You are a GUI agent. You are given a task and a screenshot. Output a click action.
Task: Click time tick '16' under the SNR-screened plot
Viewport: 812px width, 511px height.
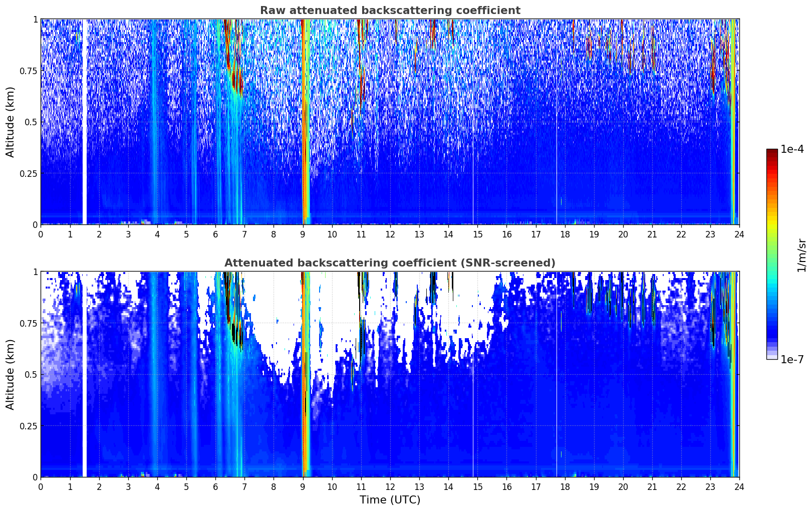[x=506, y=486]
